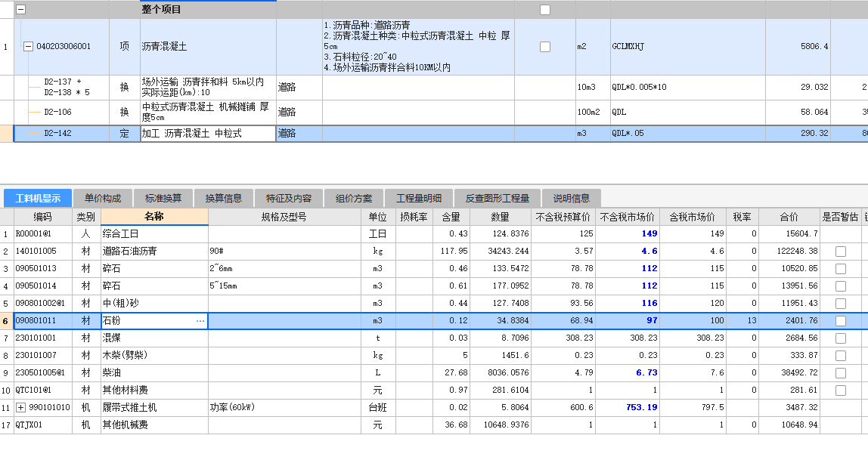Screen dimensions: 868x460
Task: Click expression GCLMXHJ in 沥青混凝土 row
Action: [x=687, y=46]
